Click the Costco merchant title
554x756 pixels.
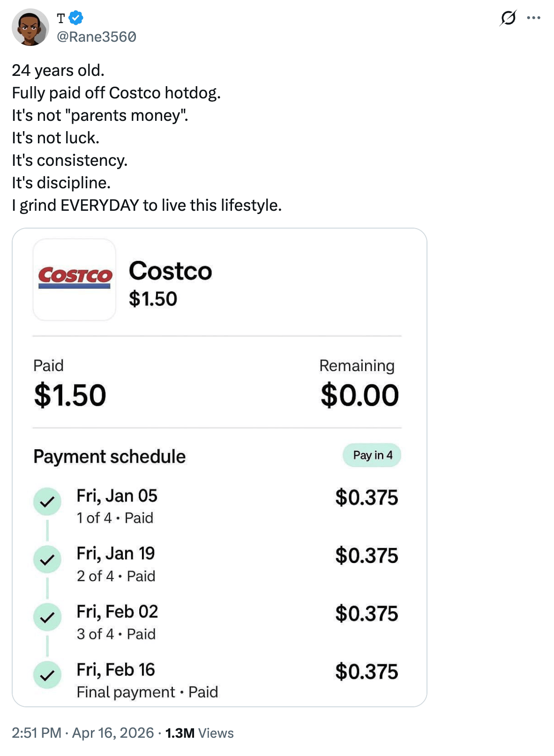[x=171, y=271]
